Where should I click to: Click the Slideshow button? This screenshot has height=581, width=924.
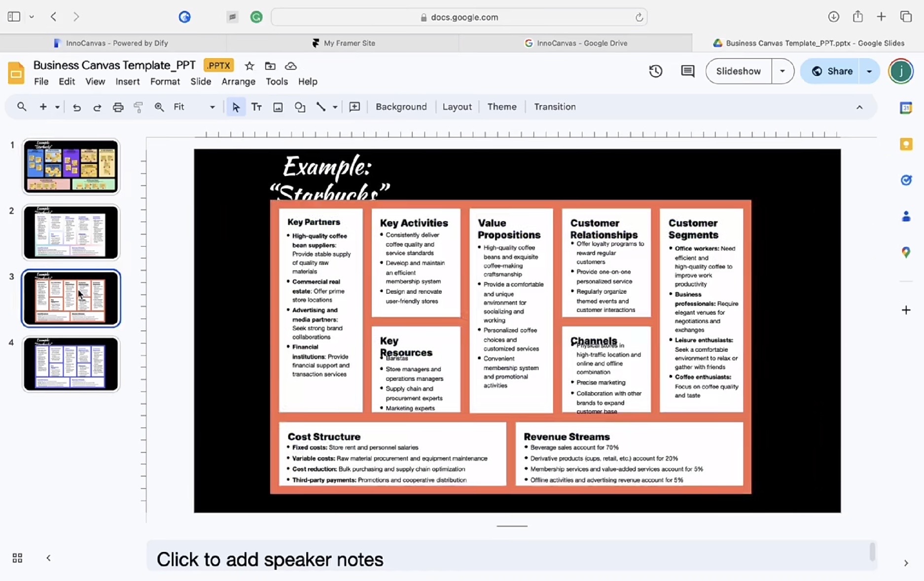(738, 71)
